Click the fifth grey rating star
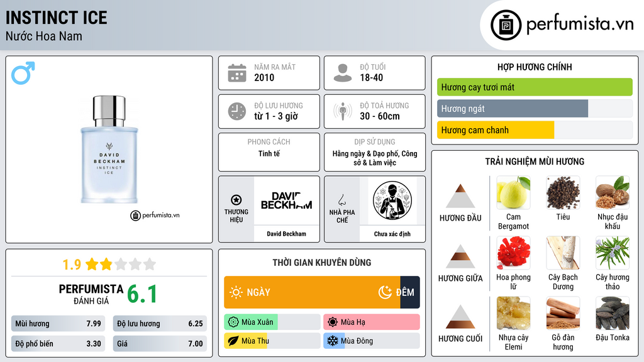This screenshot has width=644, height=362. (x=150, y=264)
